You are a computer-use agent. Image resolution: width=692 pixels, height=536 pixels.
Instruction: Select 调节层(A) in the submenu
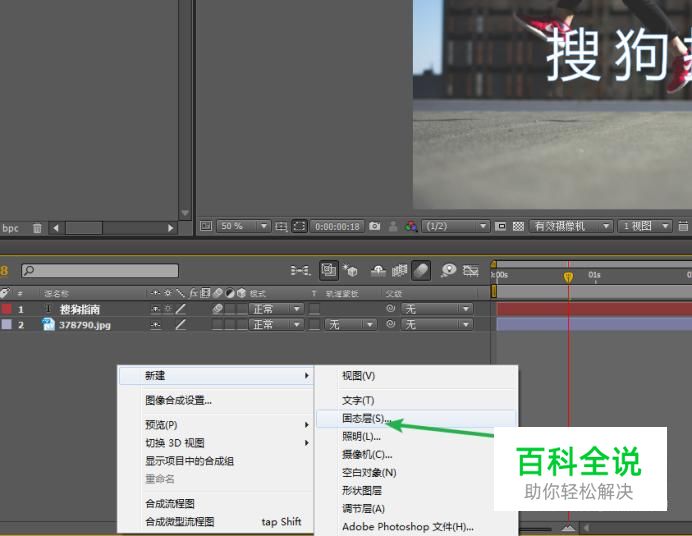pos(363,509)
